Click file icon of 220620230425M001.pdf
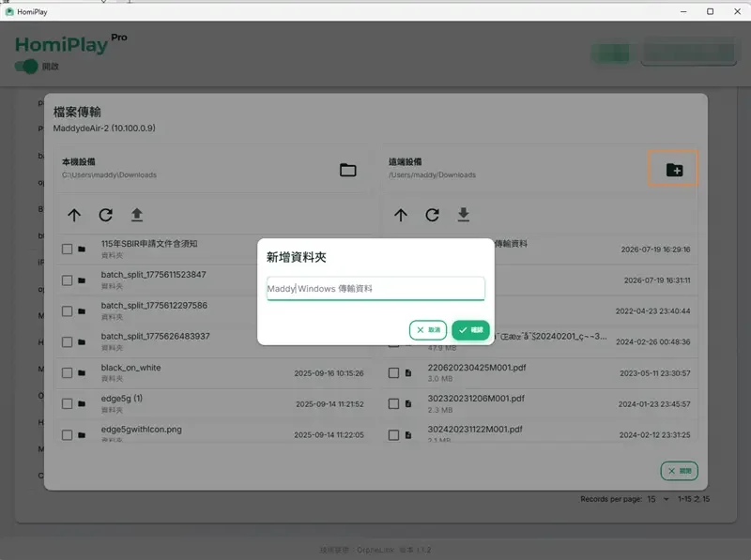Screen dimensions: 751x560 (x=408, y=372)
